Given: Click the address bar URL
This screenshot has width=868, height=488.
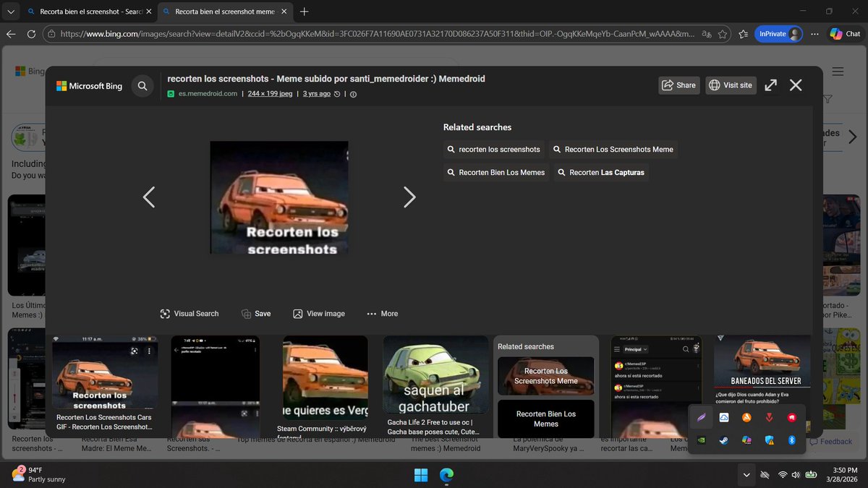Looking at the screenshot, I should (377, 34).
